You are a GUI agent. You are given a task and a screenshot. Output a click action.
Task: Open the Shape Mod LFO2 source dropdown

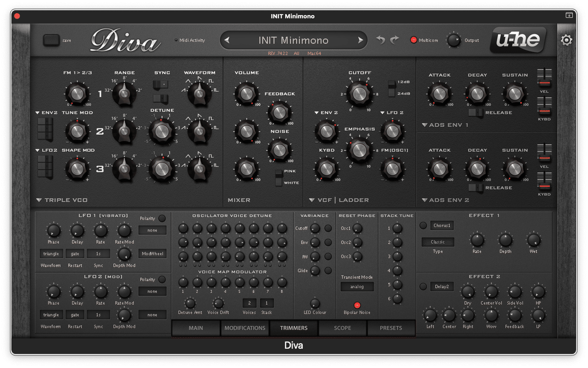47,150
